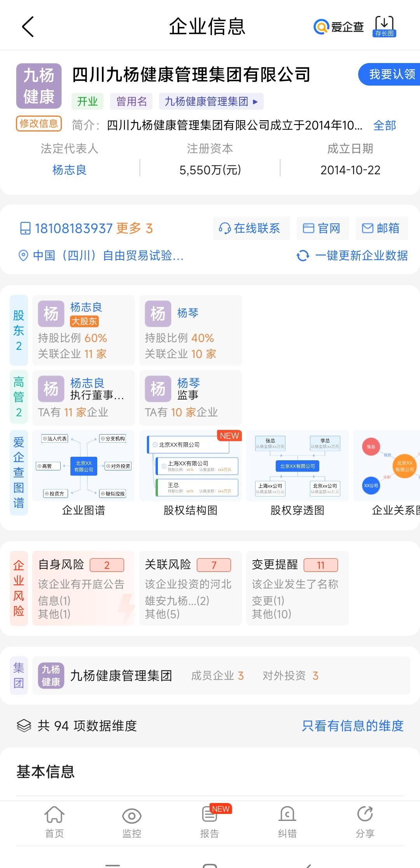Show more phone numbers 更多 3
The width and height of the screenshot is (420, 868).
(x=135, y=228)
